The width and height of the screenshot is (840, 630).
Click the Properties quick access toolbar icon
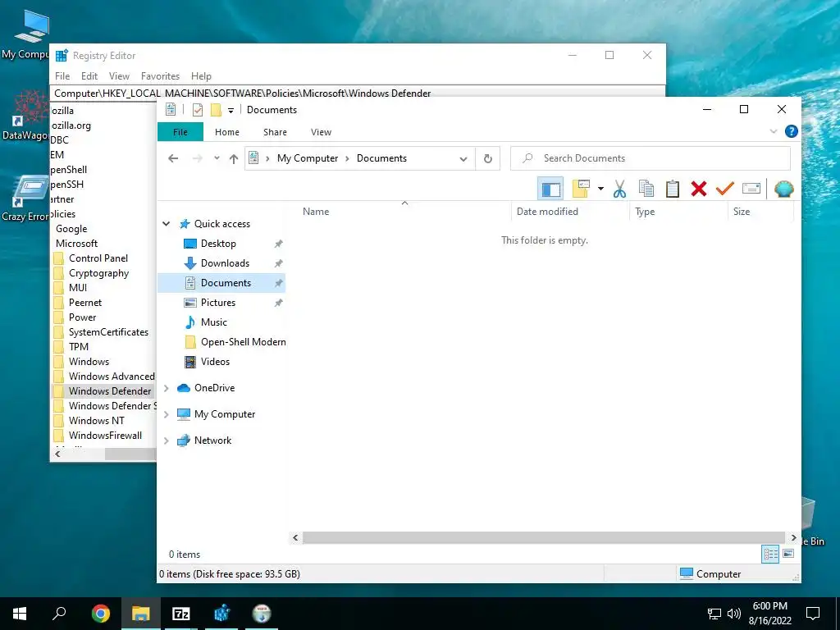coord(198,110)
